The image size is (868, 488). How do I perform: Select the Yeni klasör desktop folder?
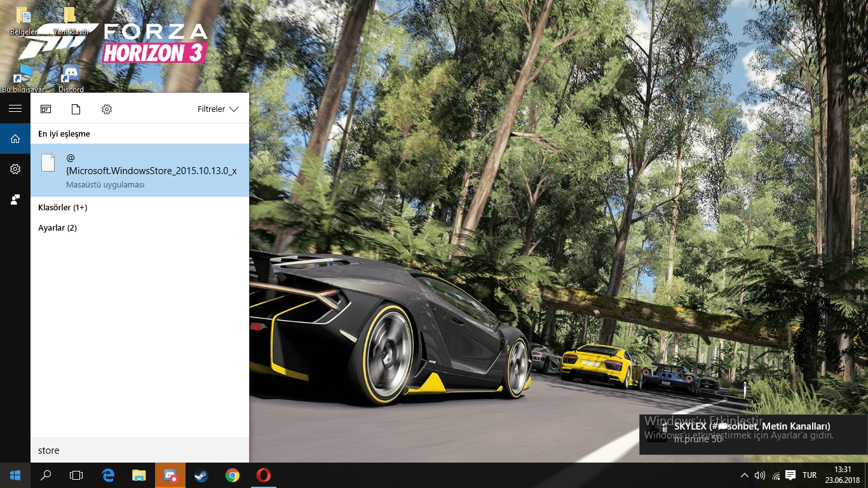pos(70,21)
